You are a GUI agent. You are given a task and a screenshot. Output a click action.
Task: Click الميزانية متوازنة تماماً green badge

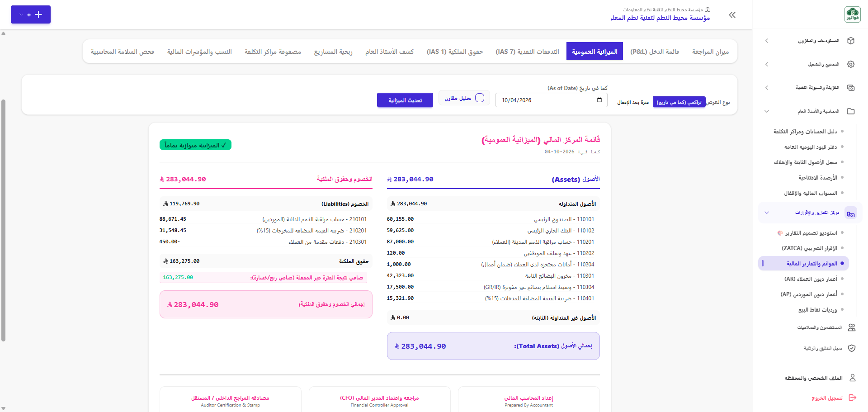pos(195,145)
